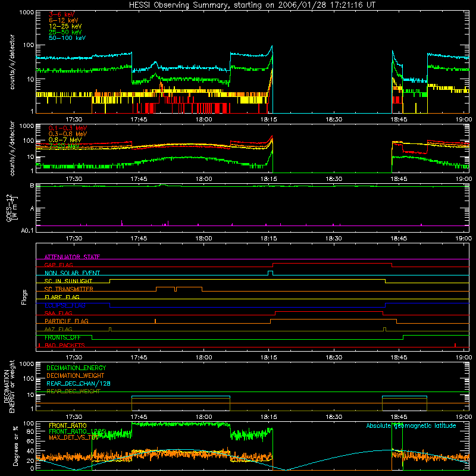The height and width of the screenshot is (476, 476).
Task: Pick the PARTICLE_FLAG label
Action: 67,321
